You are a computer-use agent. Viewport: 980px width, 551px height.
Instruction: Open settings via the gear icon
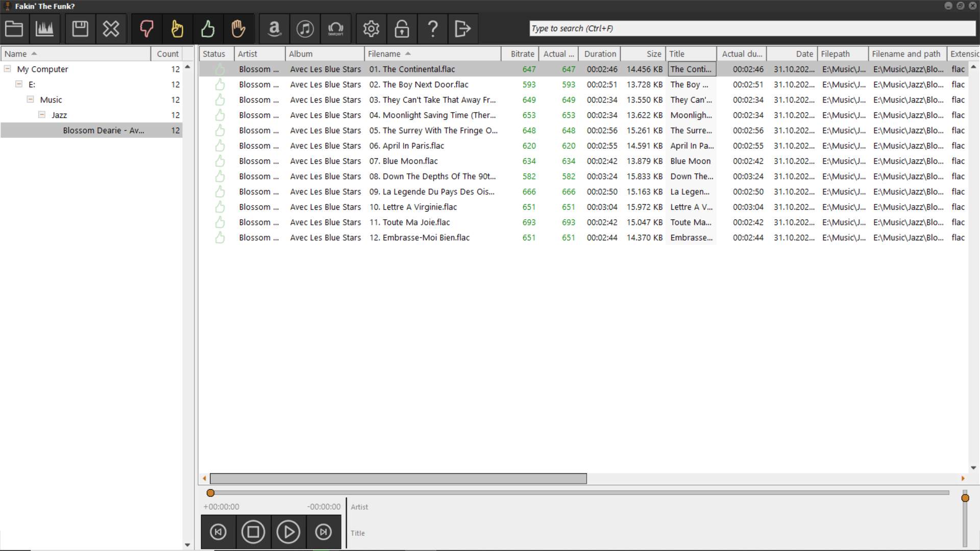pos(371,29)
